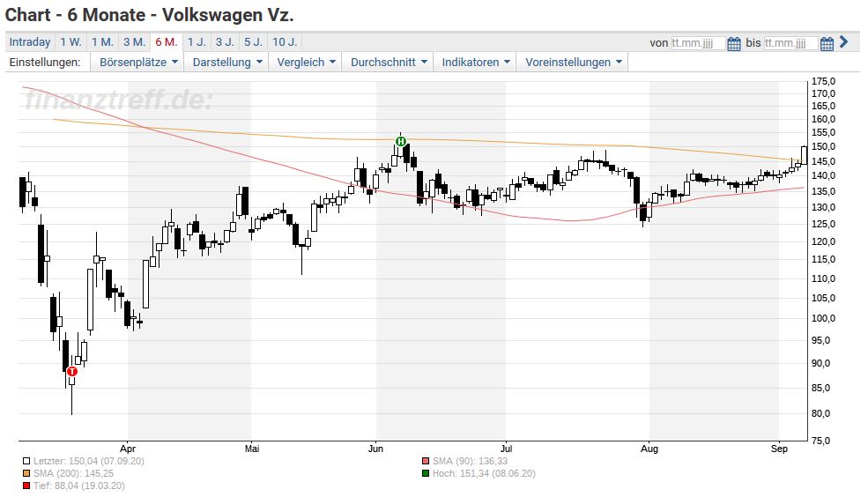Select the 10 J. time range tab
Screen dimensions: 868x497
click(286, 42)
